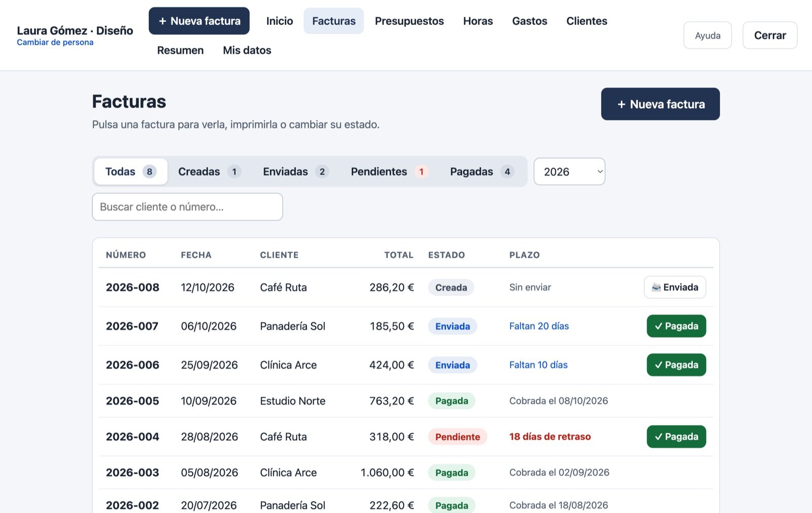The height and width of the screenshot is (513, 812).
Task: Open the Resumen page
Action: coord(180,50)
